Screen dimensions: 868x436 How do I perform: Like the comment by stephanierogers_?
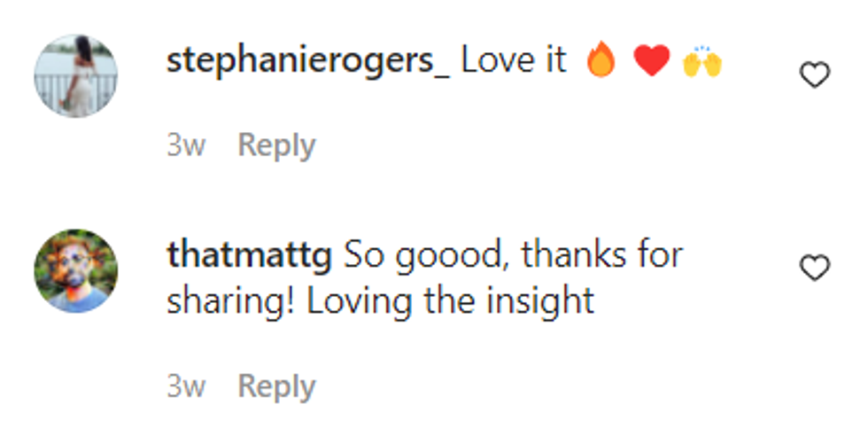coord(814,76)
